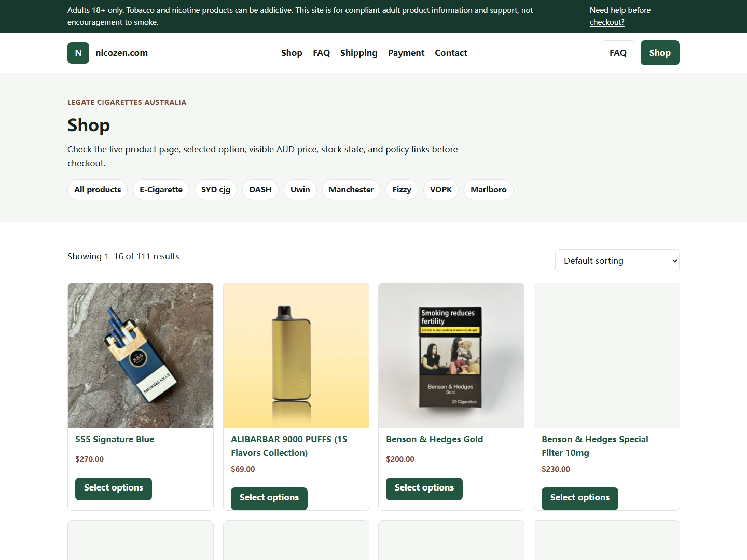Select options for Benson & Hedges Special Filter
The height and width of the screenshot is (560, 747).
580,498
